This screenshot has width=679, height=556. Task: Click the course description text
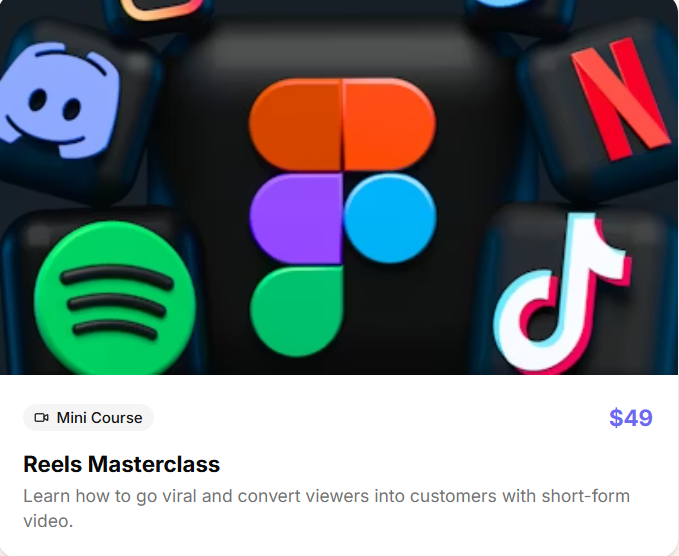(327, 508)
